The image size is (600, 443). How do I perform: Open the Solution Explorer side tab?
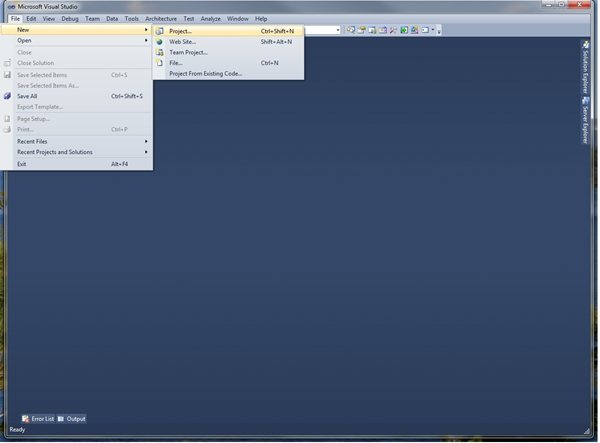click(x=585, y=68)
